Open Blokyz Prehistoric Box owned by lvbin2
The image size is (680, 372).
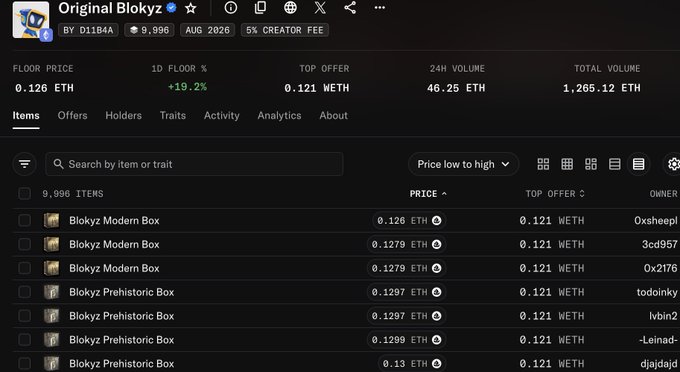click(121, 316)
